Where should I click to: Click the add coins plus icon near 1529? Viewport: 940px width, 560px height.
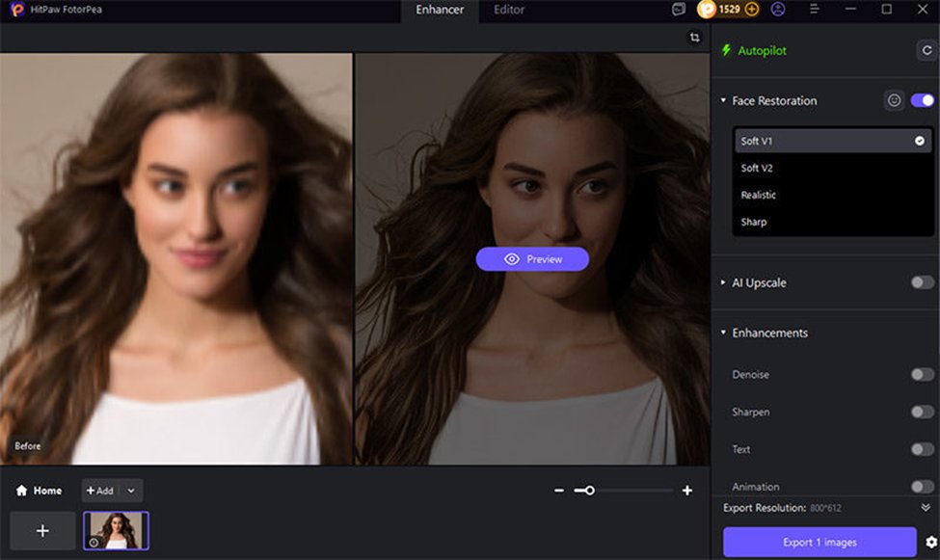coord(751,9)
